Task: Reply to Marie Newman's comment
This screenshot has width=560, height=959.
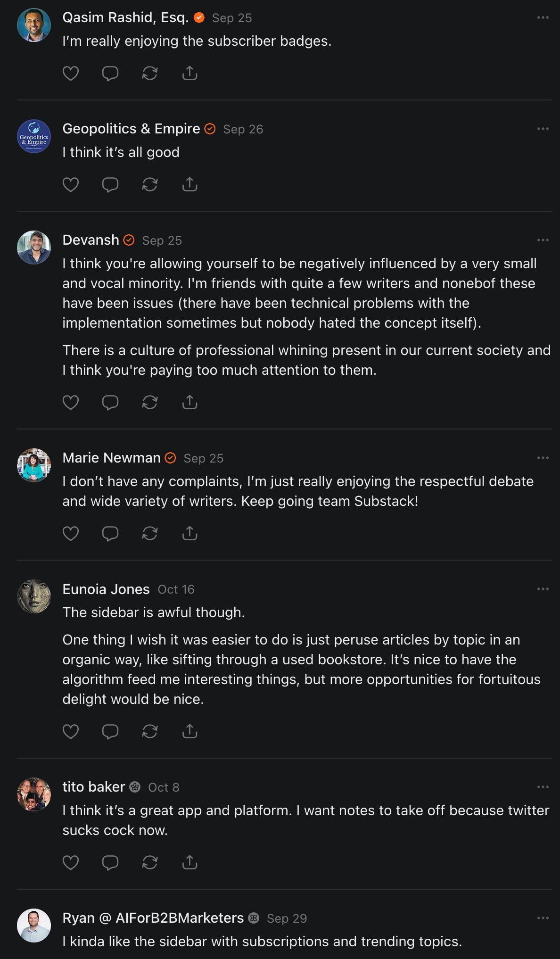Action: pyautogui.click(x=110, y=533)
